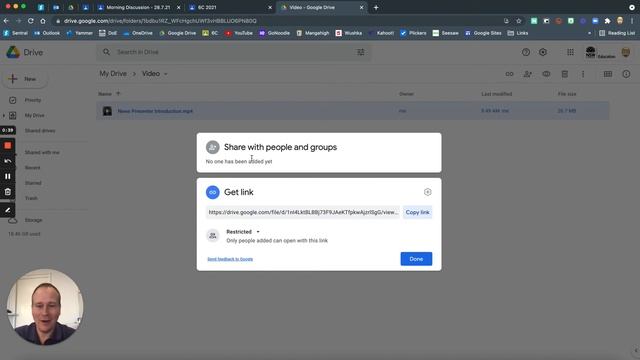Screen dimensions: 640x360
Task: Click the New button in Drive sidebar
Action: (24, 79)
